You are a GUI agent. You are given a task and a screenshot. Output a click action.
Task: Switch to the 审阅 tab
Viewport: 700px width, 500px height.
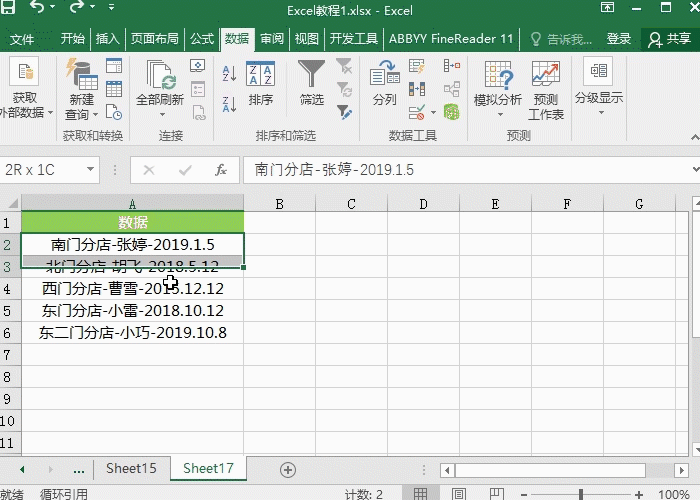point(272,39)
